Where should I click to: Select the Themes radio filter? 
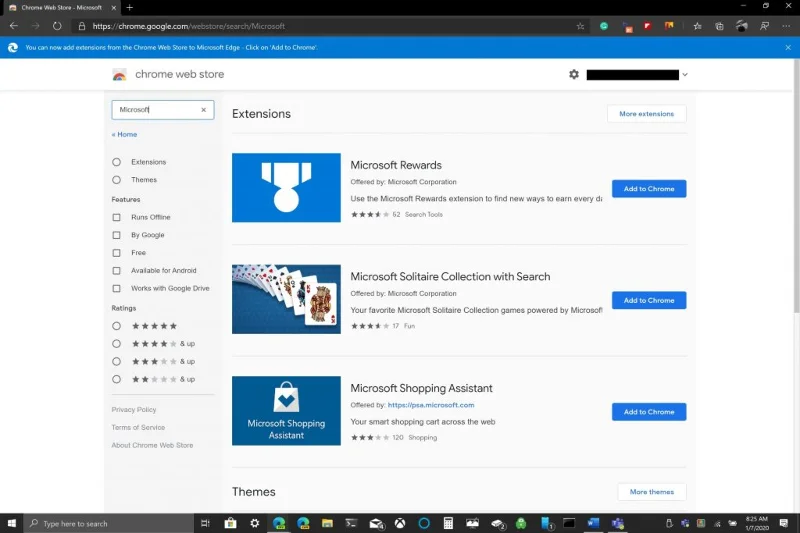pyautogui.click(x=117, y=180)
